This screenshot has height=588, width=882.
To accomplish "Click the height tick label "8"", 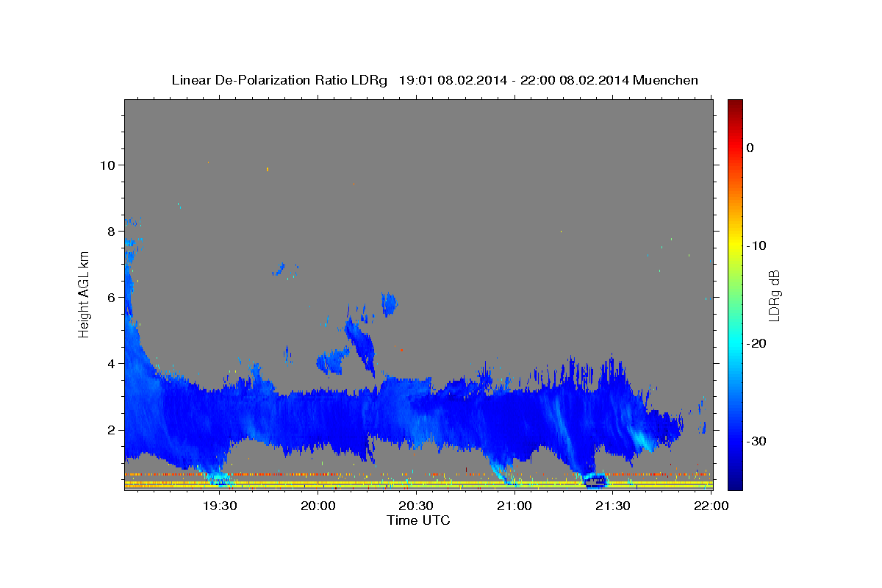I will click(x=112, y=232).
